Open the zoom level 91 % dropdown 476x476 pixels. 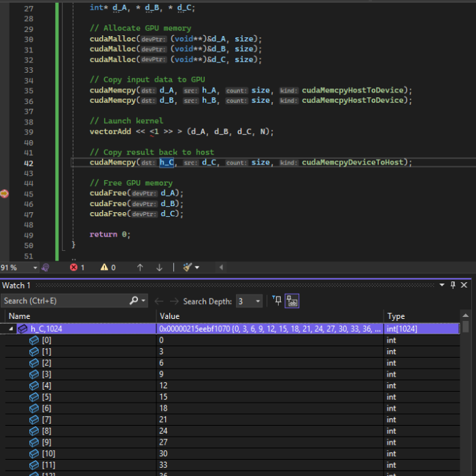click(x=35, y=267)
